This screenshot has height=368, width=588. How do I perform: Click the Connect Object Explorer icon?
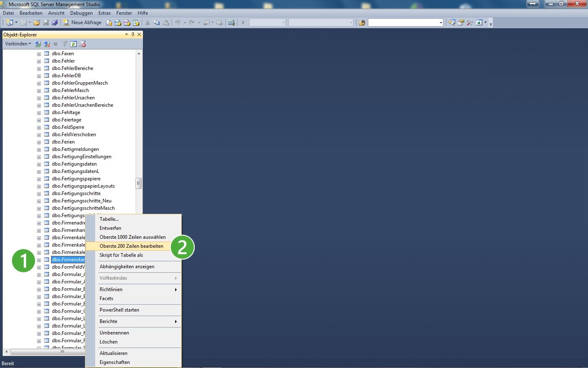click(38, 44)
